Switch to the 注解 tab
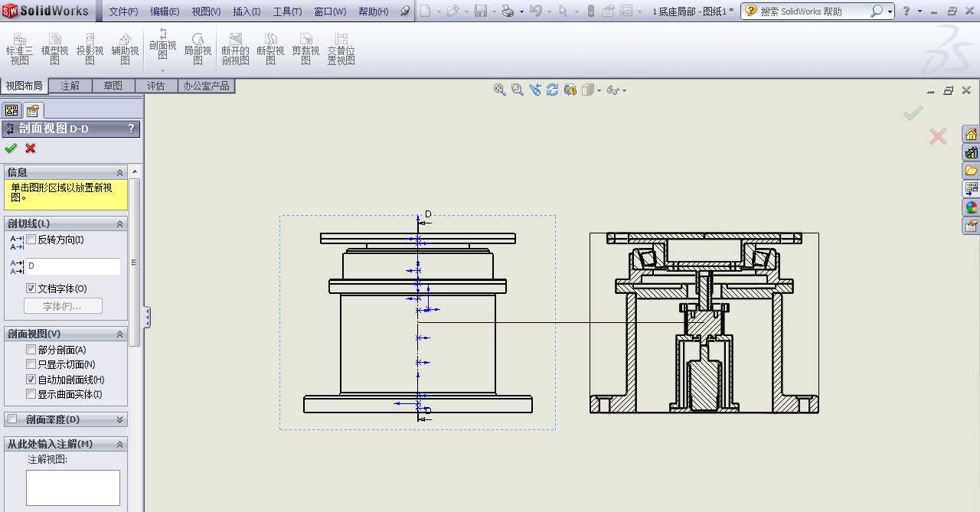Viewport: 980px width, 512px height. [x=70, y=86]
